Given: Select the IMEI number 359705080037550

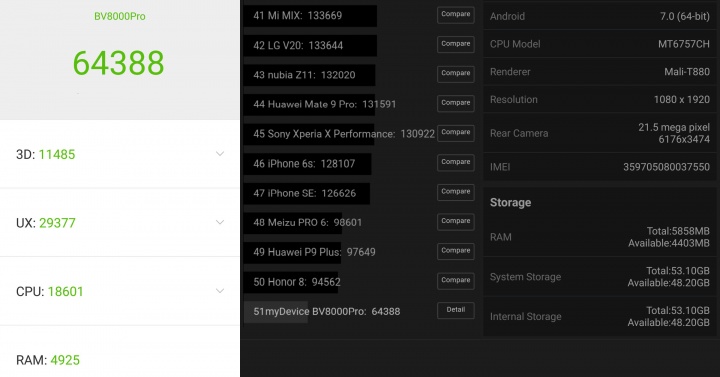Looking at the screenshot, I should 666,167.
